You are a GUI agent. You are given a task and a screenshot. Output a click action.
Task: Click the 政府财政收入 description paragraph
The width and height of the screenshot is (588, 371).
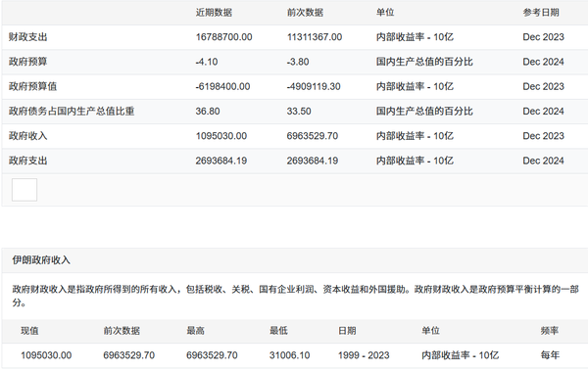pos(296,296)
